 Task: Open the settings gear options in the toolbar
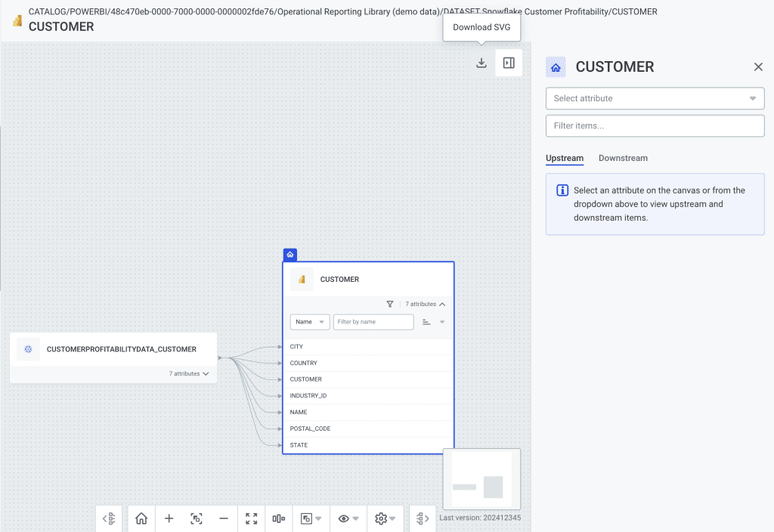[x=382, y=518]
